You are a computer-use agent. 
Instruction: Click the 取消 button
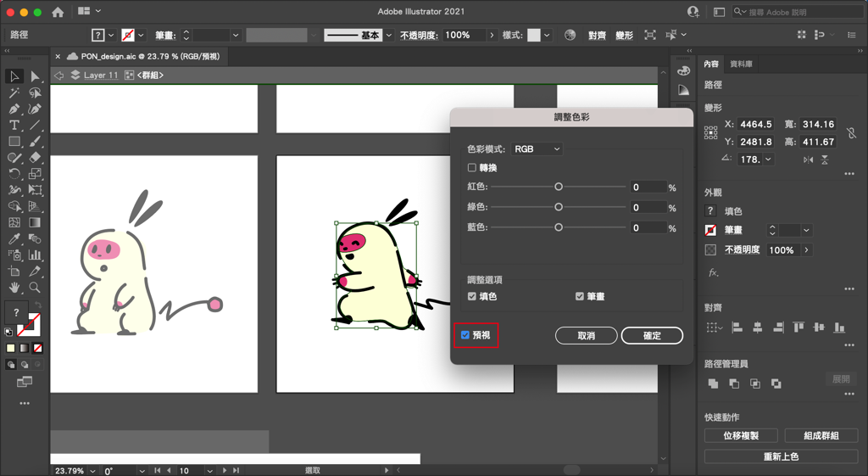click(586, 336)
